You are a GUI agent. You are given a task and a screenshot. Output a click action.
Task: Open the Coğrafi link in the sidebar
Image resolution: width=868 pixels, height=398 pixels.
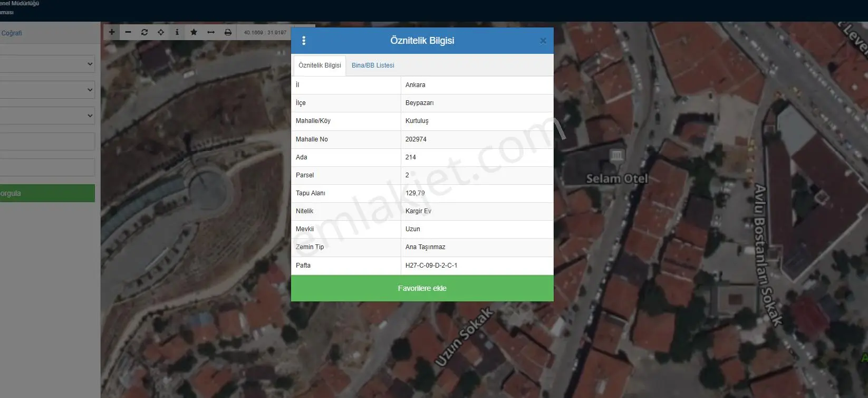(x=11, y=33)
